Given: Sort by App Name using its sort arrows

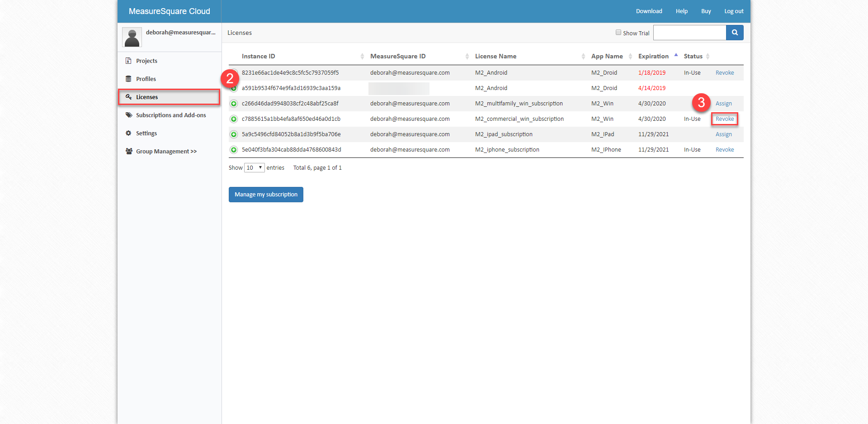Looking at the screenshot, I should tap(630, 56).
